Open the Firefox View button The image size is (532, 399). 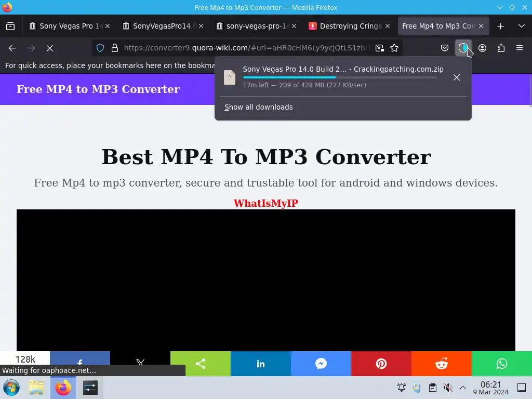(x=10, y=26)
